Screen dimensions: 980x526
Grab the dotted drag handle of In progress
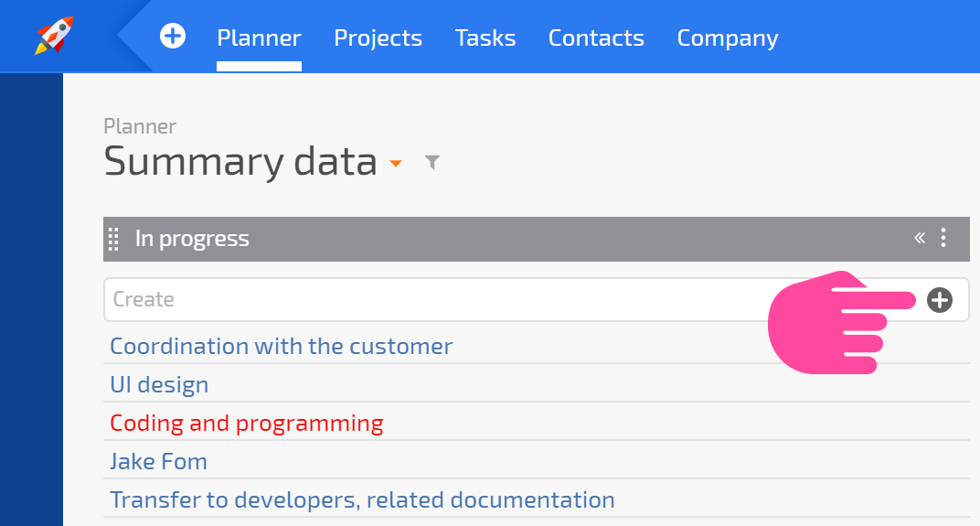(113, 239)
